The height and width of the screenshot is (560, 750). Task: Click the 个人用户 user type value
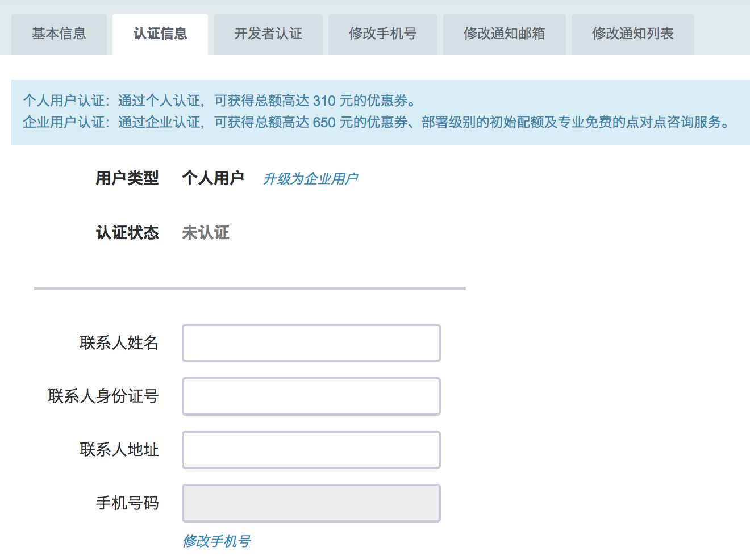pos(213,178)
